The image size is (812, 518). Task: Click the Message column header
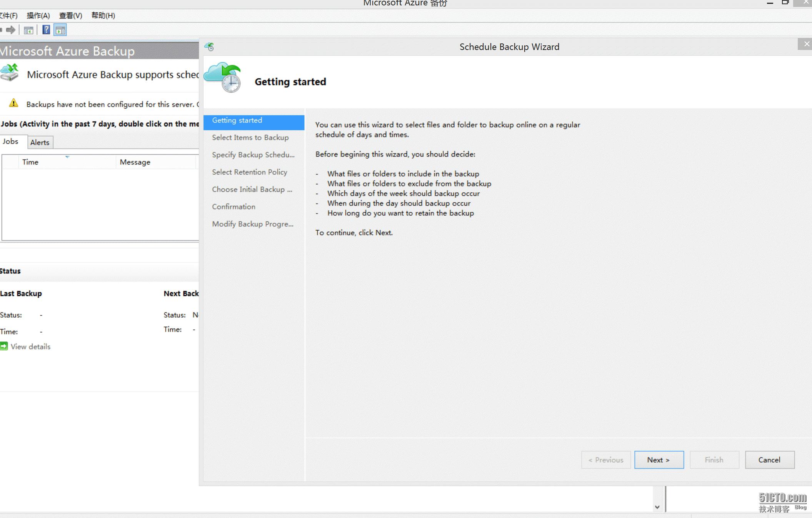pyautogui.click(x=135, y=162)
